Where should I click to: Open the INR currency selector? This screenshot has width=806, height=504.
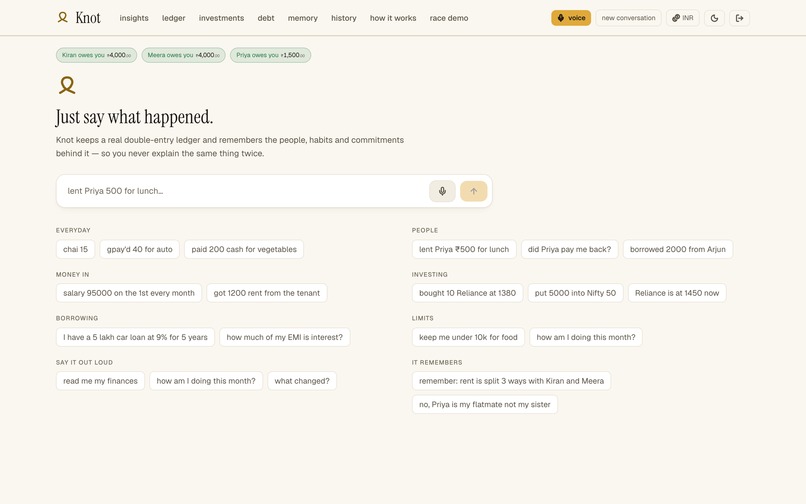[683, 18]
